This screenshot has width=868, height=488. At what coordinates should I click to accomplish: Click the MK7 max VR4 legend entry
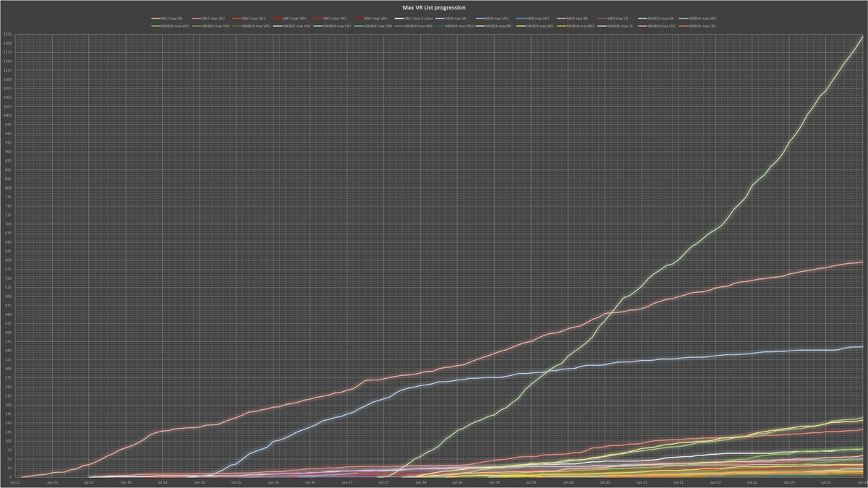click(289, 18)
